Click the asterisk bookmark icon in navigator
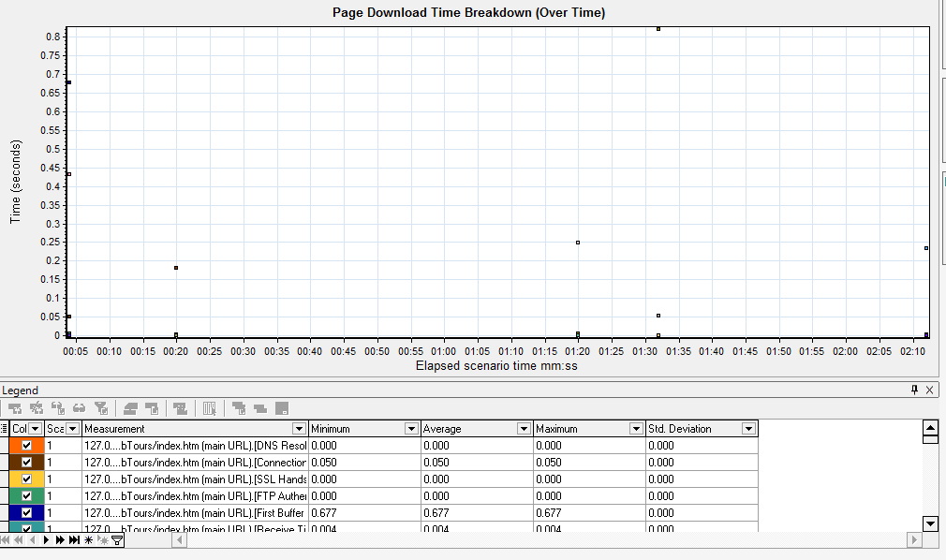Screen dimensions: 946x560 pyautogui.click(x=88, y=540)
